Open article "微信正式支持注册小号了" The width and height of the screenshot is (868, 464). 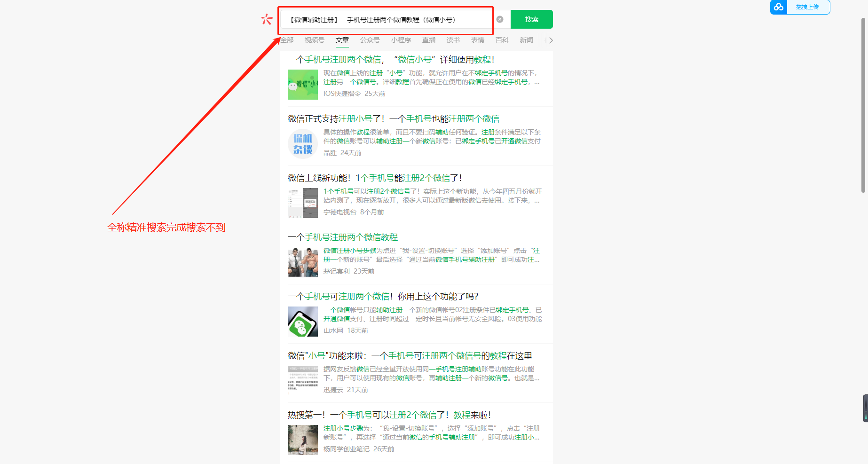pyautogui.click(x=394, y=119)
